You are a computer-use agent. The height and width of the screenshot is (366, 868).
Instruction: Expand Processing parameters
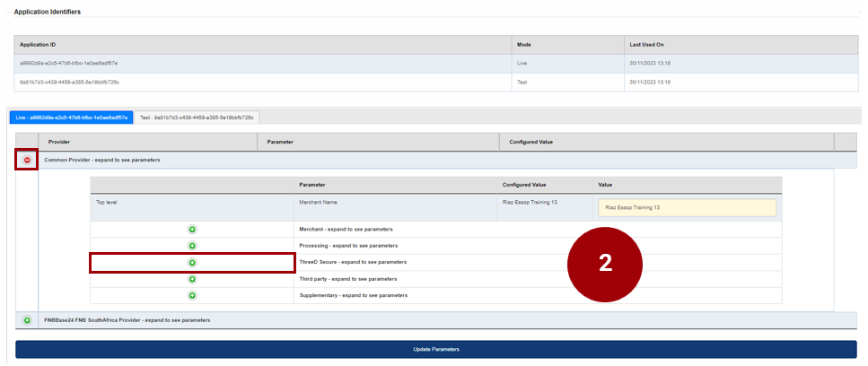pos(192,246)
